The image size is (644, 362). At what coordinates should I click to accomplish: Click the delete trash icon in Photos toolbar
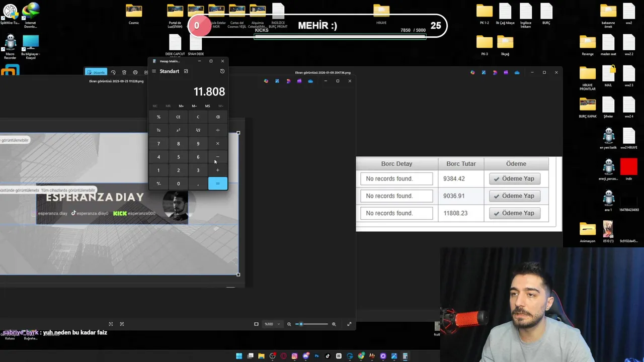124,72
